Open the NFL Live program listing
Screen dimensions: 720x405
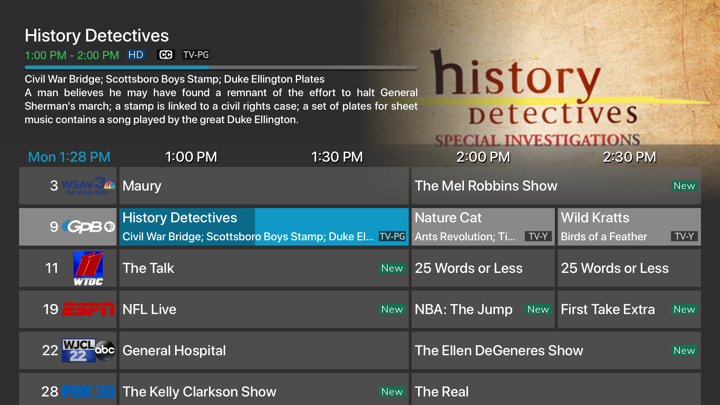coord(264,309)
